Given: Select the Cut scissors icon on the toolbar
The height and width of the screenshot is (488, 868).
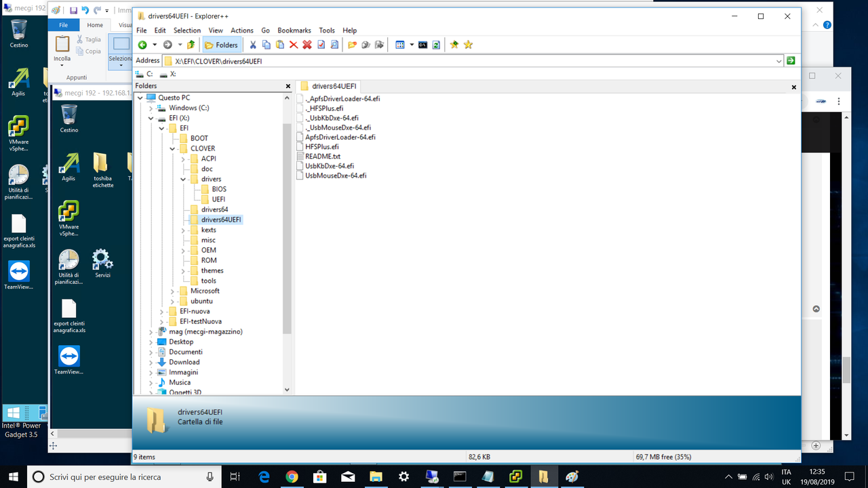Looking at the screenshot, I should [x=253, y=45].
